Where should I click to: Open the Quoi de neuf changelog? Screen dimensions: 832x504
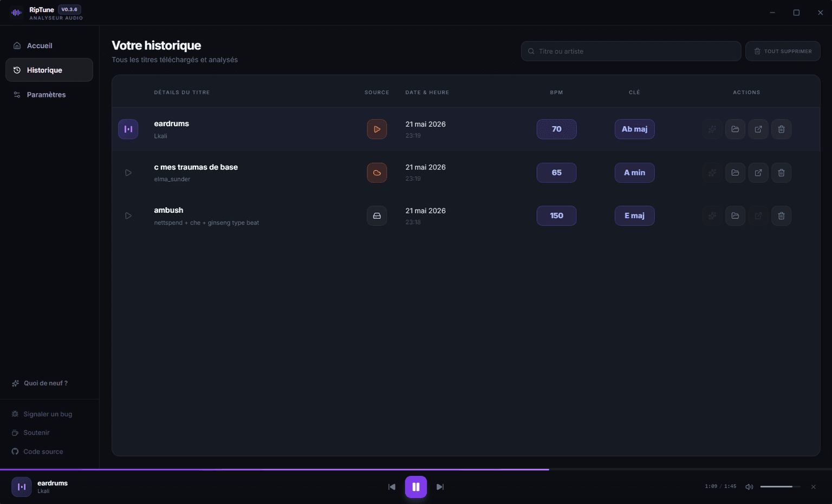point(40,383)
